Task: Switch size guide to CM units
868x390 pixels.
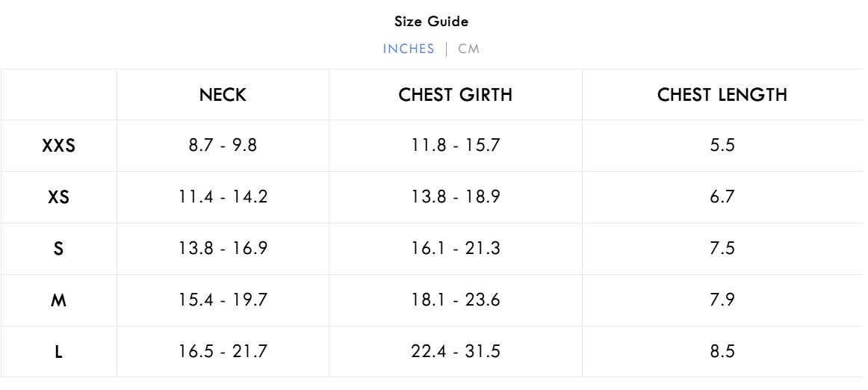Action: (469, 49)
